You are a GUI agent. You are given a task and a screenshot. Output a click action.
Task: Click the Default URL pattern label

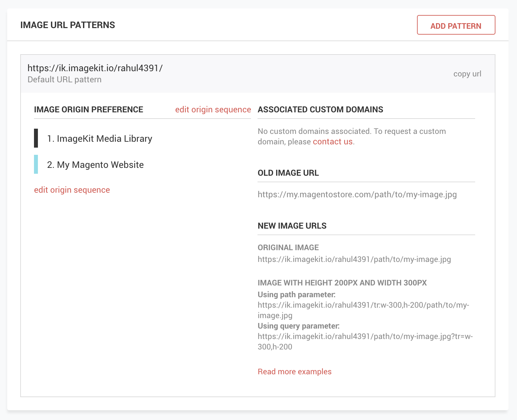tap(64, 80)
